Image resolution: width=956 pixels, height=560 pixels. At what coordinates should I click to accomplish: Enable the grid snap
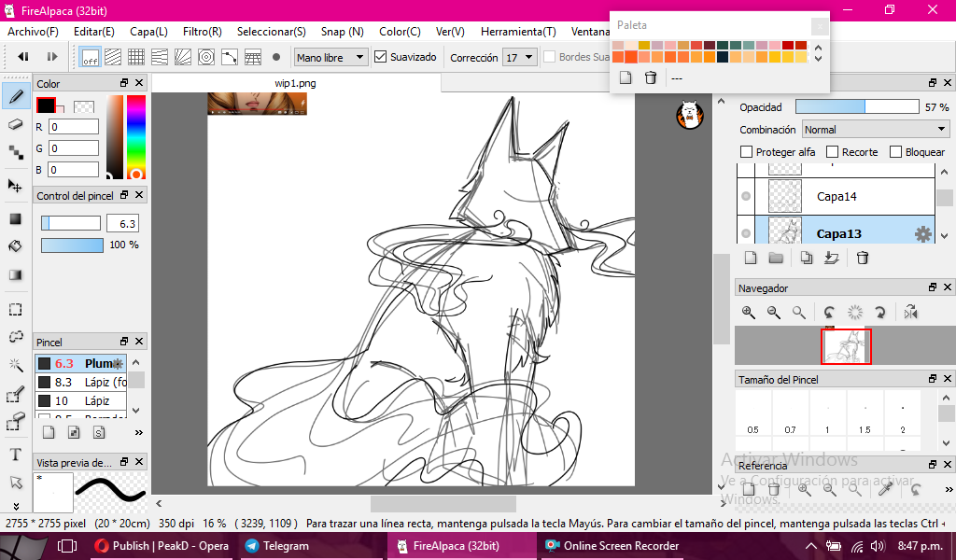click(136, 57)
